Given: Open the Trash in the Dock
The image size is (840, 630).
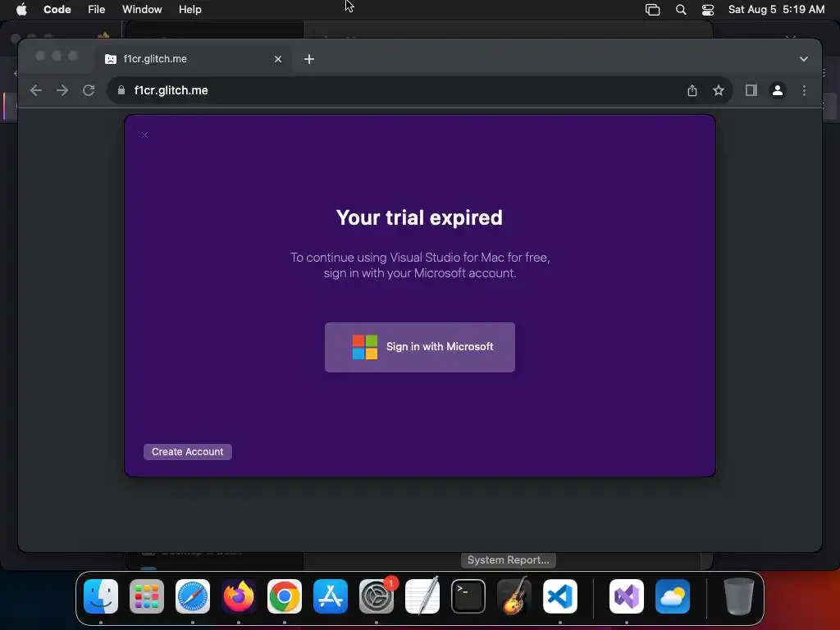Looking at the screenshot, I should click(739, 596).
